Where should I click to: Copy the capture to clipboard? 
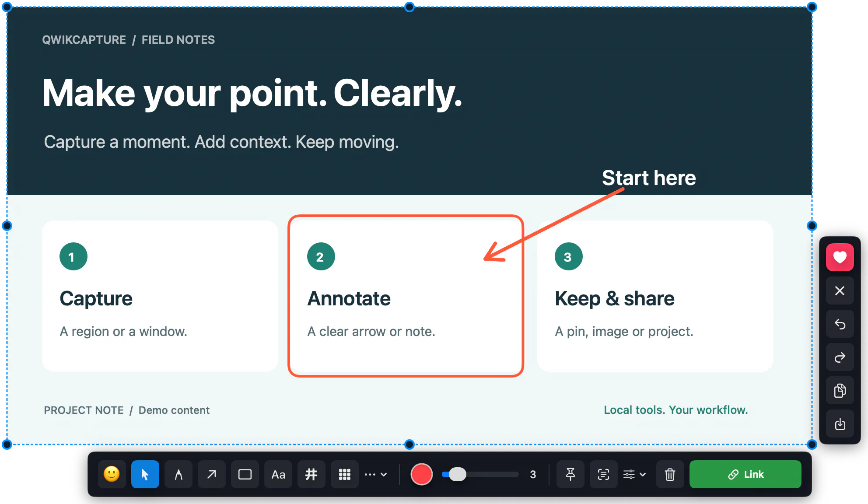pos(840,390)
